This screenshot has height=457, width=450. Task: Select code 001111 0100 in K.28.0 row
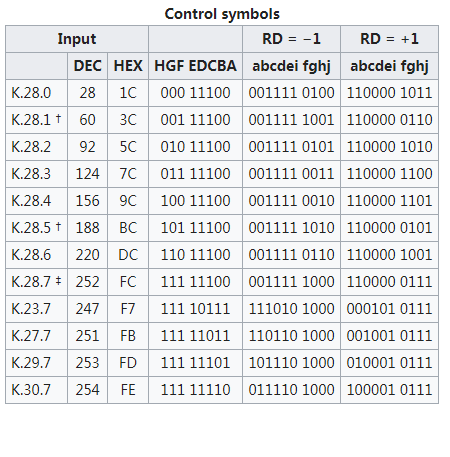click(291, 93)
